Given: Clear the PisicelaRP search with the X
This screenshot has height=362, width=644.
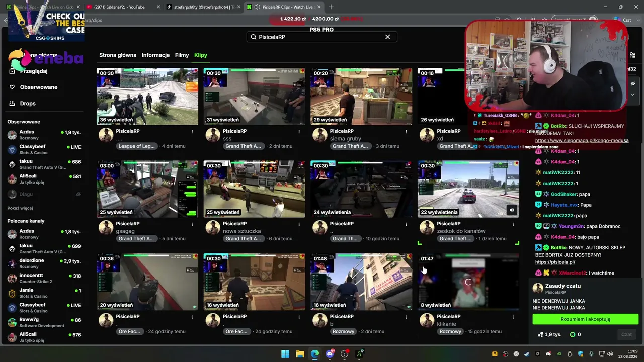Looking at the screenshot, I should (x=387, y=37).
